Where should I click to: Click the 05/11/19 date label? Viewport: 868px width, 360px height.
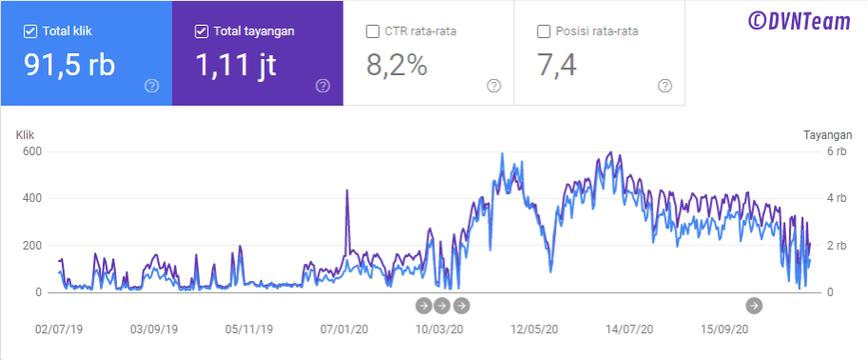[249, 329]
